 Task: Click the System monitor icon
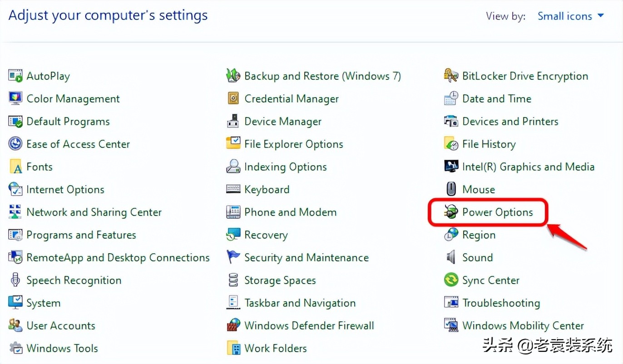pos(15,303)
